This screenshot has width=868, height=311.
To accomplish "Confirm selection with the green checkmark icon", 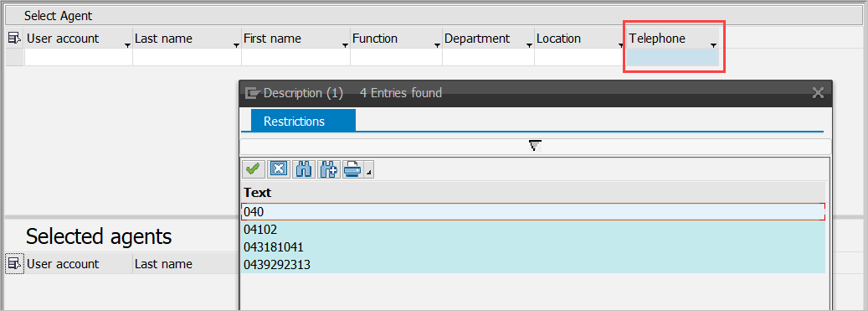I will click(254, 169).
